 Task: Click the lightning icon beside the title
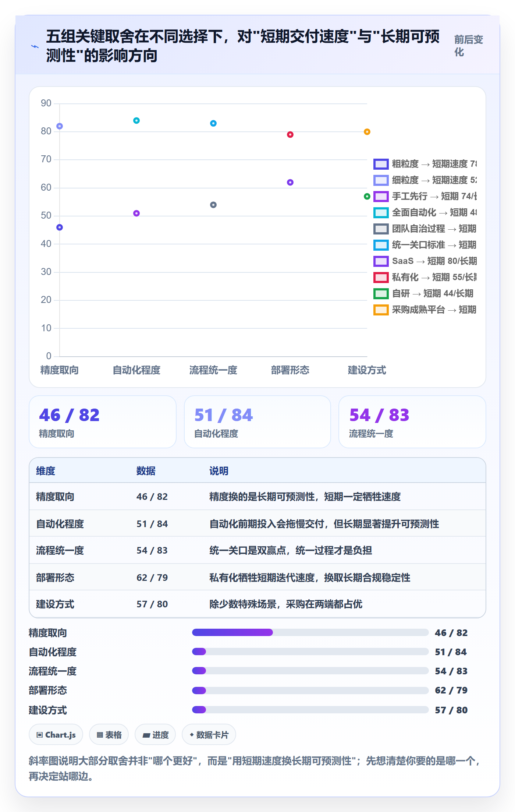(35, 46)
